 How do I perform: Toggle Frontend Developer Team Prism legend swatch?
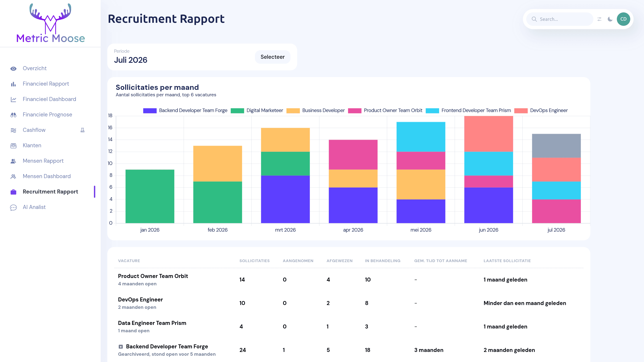point(432,111)
